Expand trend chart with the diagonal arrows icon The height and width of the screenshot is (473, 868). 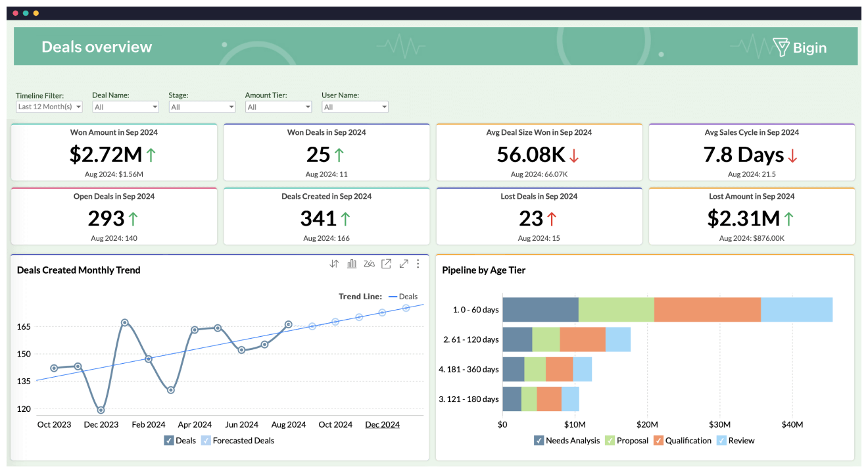pos(404,264)
